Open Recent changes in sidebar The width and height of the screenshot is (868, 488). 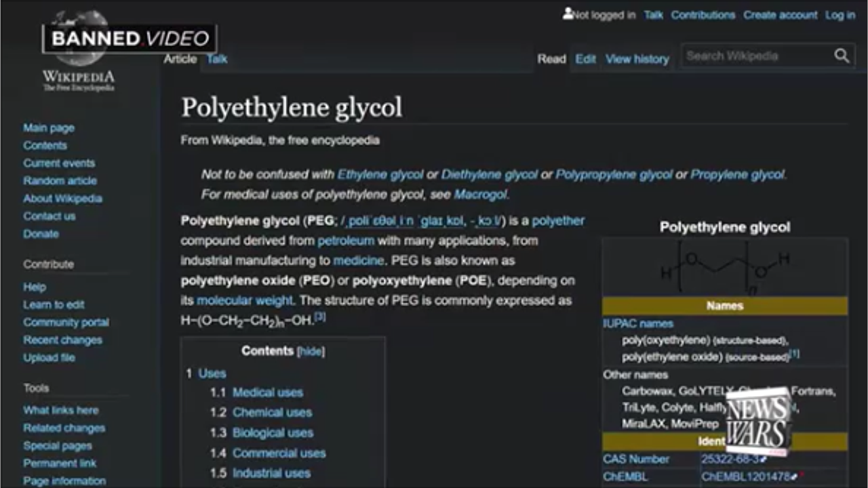coord(62,340)
